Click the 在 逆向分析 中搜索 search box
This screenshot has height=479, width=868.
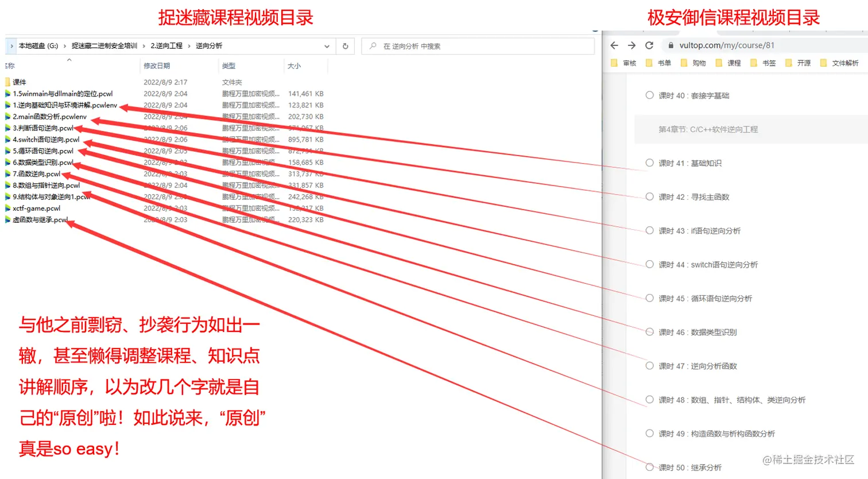click(x=478, y=46)
